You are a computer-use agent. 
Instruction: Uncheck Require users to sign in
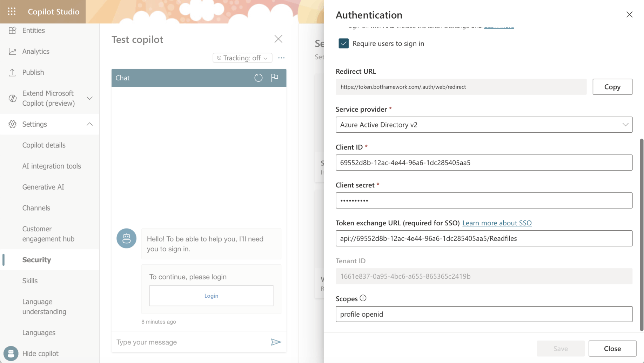click(343, 43)
